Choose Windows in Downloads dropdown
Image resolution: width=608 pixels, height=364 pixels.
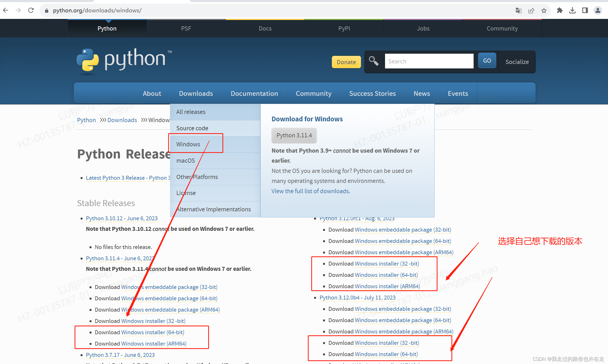215,144
